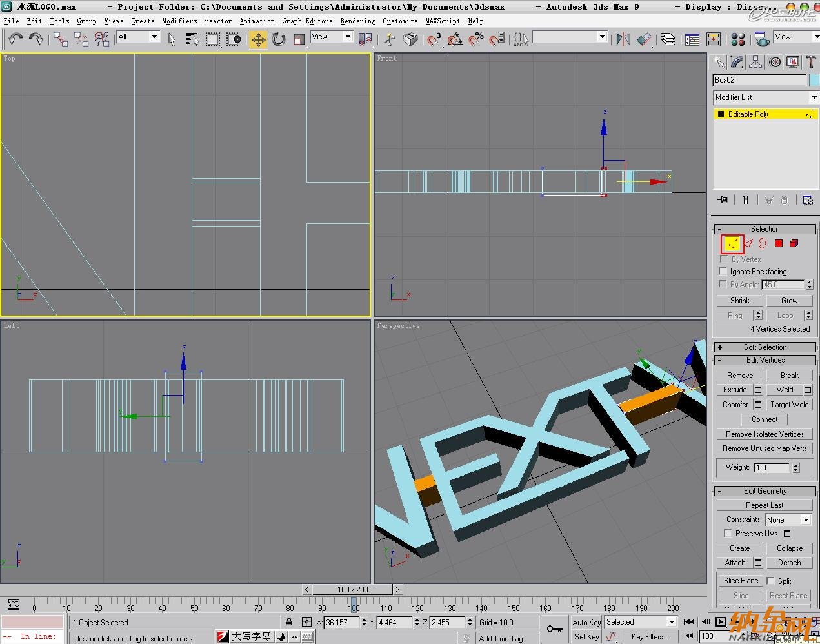Open the Rendering menu
The width and height of the screenshot is (820, 644).
[x=357, y=21]
